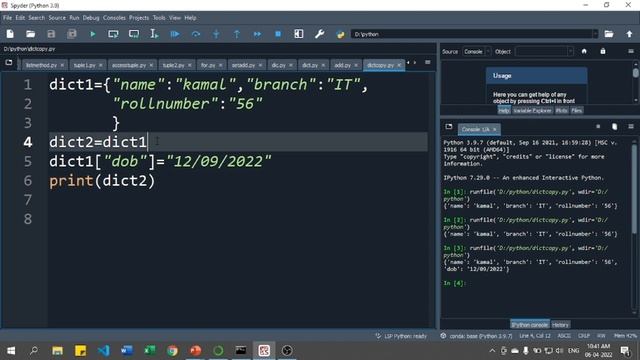This screenshot has width=640, height=360.
Task: Run the selection or current line
Action: click(x=154, y=34)
